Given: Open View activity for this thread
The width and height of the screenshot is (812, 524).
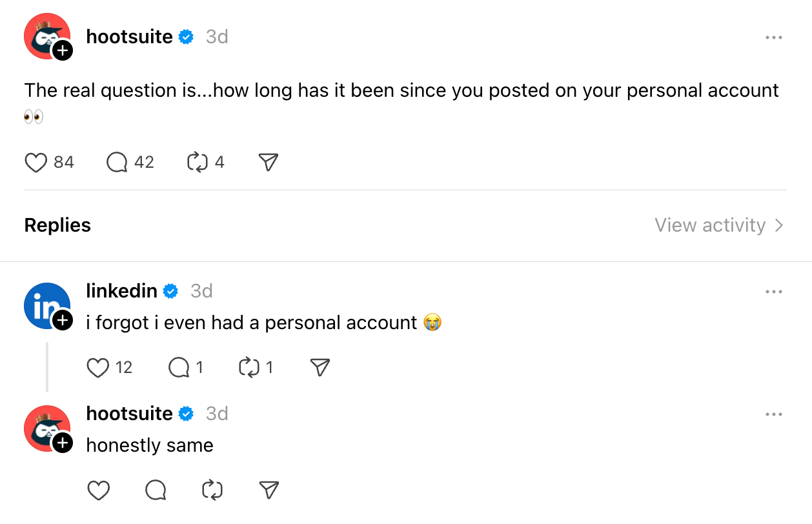Looking at the screenshot, I should click(x=719, y=225).
